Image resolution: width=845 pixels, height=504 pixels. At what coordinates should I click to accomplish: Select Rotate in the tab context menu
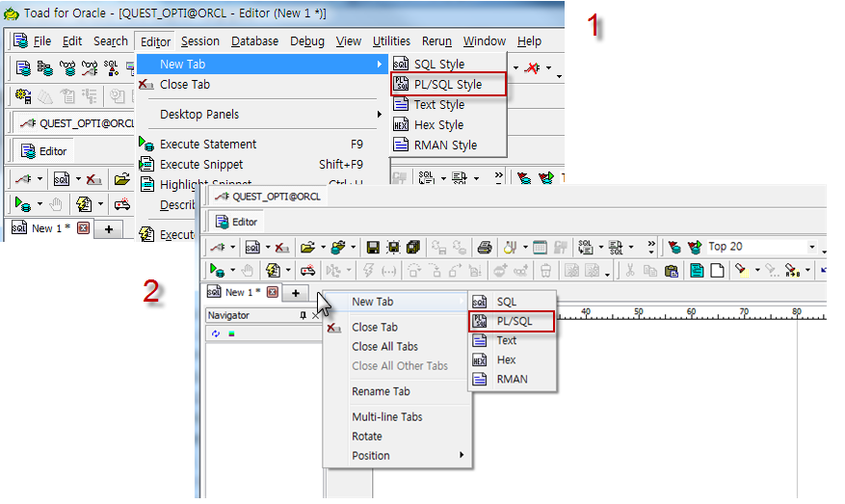pyautogui.click(x=367, y=437)
